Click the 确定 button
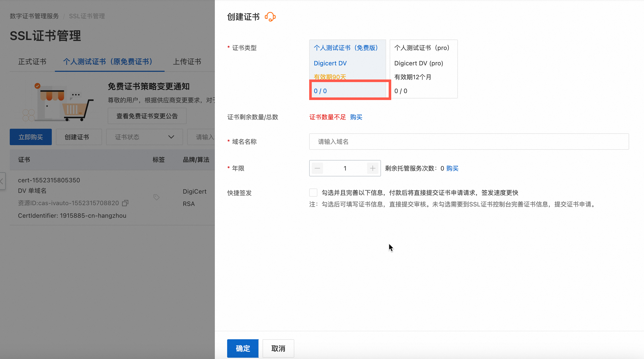Screen dimensions: 644x359 [x=243, y=348]
